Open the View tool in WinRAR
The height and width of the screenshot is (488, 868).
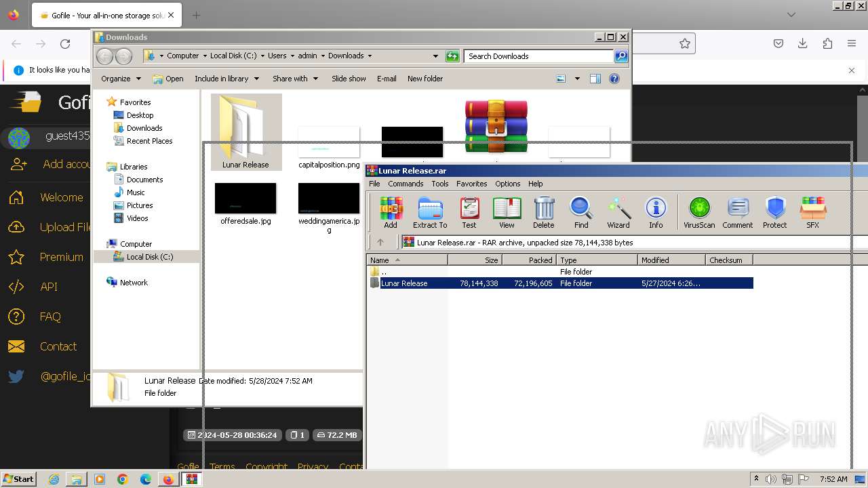(507, 212)
